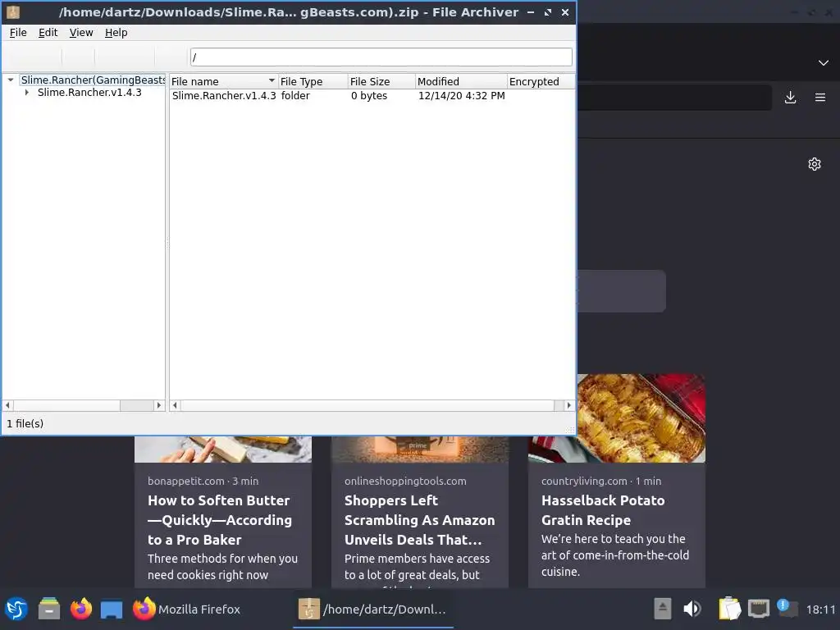Image resolution: width=840 pixels, height=630 pixels.
Task: Sort by the Encrypted column header
Action: pos(541,81)
